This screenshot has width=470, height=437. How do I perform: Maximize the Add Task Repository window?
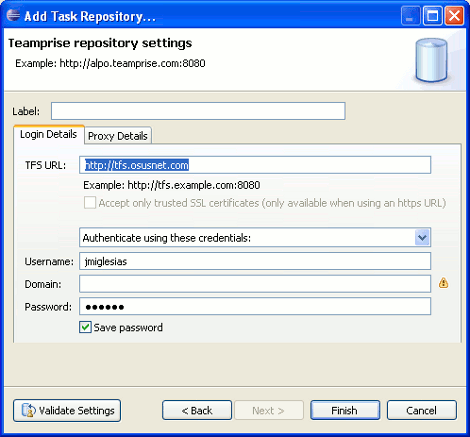[432, 16]
